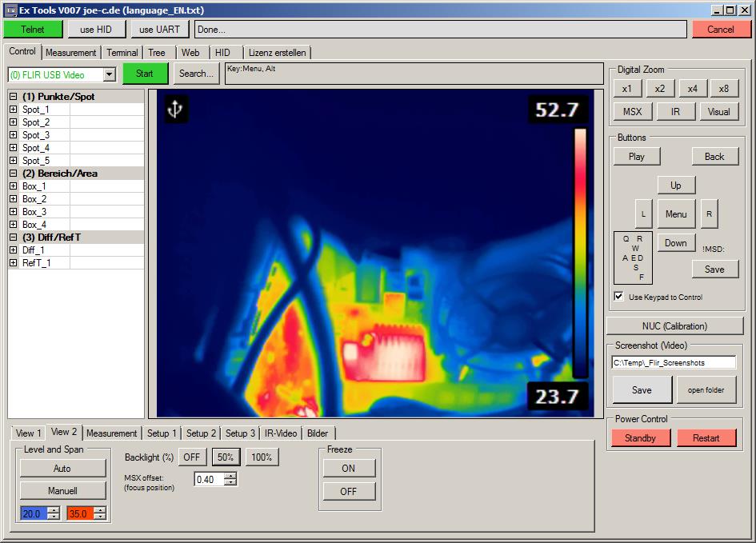Click the USB icon in thermal image
The image size is (756, 543).
pos(176,110)
